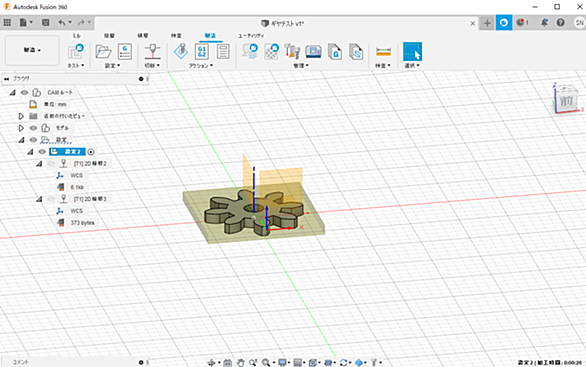Click the view cube 前 face
The image size is (586, 367).
pyautogui.click(x=566, y=101)
